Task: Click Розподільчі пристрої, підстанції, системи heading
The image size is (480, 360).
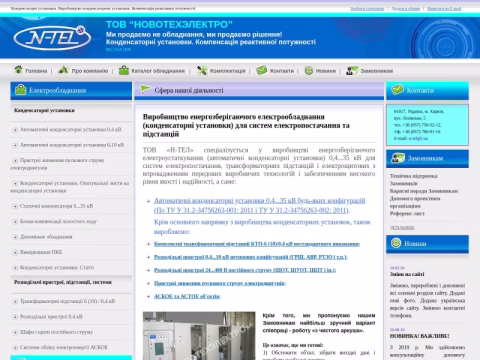Action: click(63, 282)
